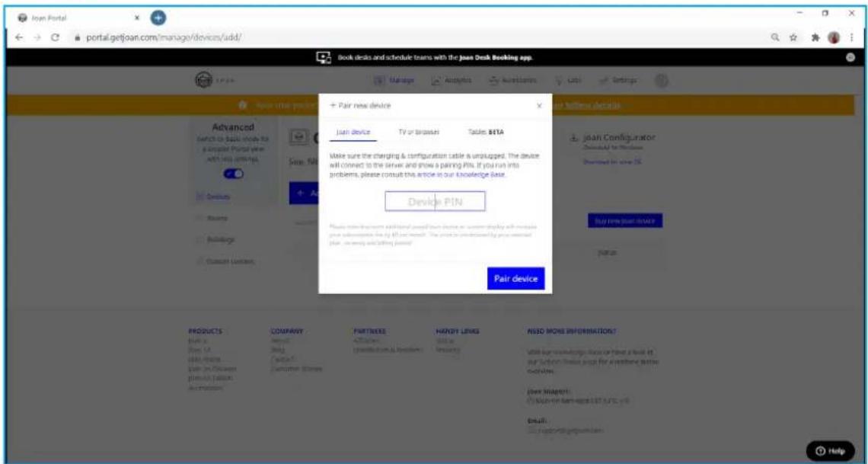The width and height of the screenshot is (868, 464).
Task: Click the Buy new Joan device button
Action: point(625,221)
